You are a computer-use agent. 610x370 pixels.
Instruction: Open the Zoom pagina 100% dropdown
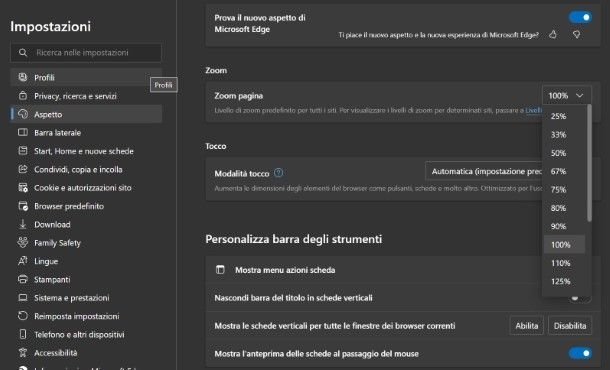(566, 95)
